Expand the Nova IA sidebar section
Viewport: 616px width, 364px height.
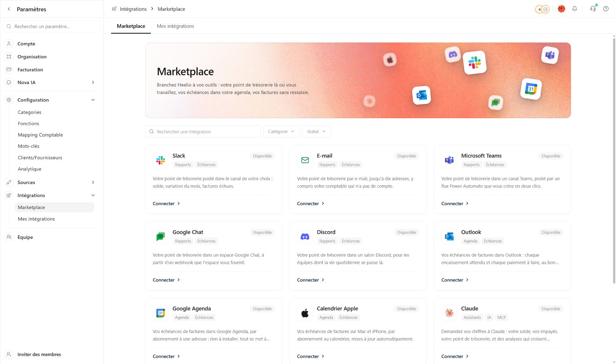tap(93, 83)
